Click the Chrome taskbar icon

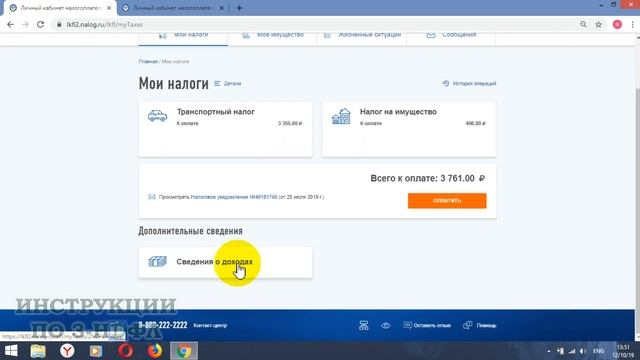(x=184, y=351)
